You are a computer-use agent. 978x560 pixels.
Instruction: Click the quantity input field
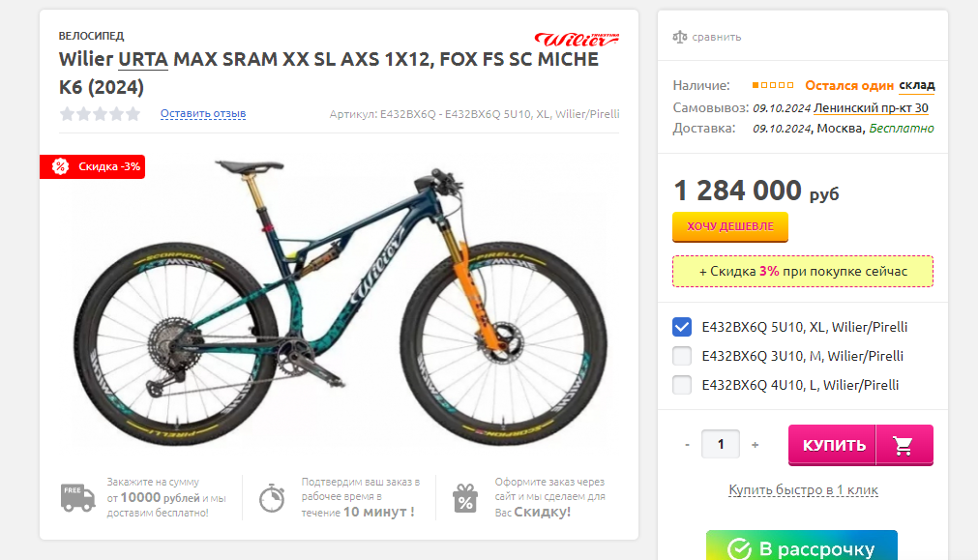coord(721,444)
